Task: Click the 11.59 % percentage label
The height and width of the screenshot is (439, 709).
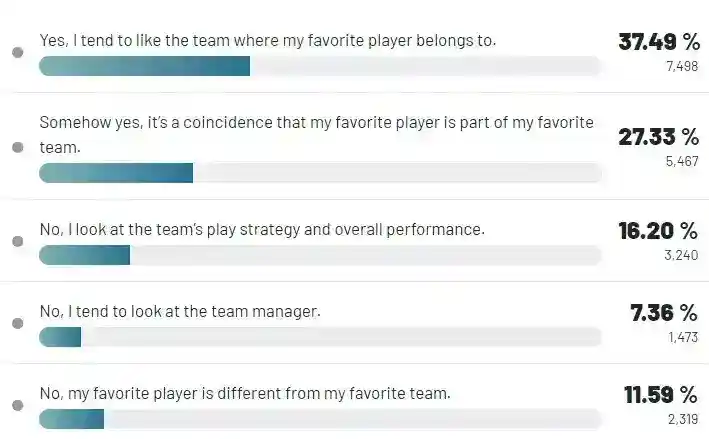Action: pyautogui.click(x=660, y=395)
